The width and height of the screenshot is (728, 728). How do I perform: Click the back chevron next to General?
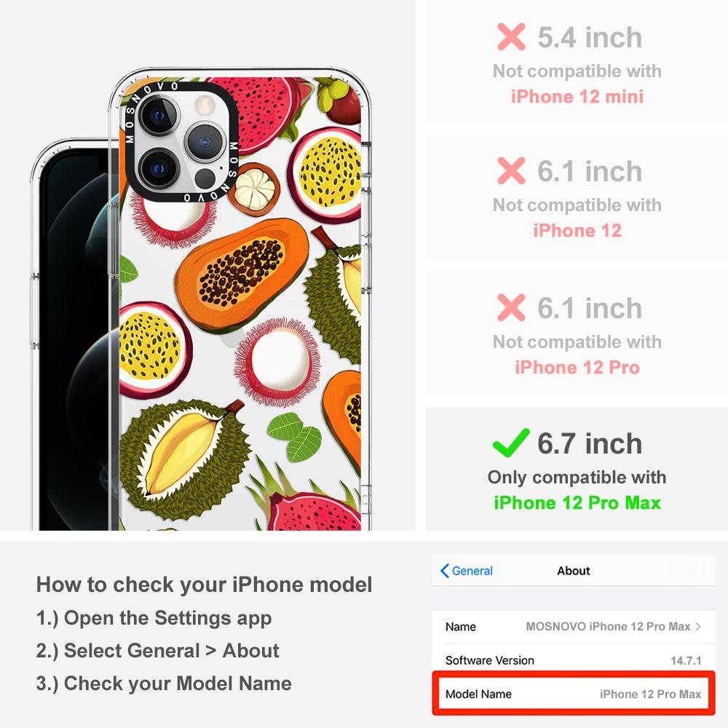[444, 571]
